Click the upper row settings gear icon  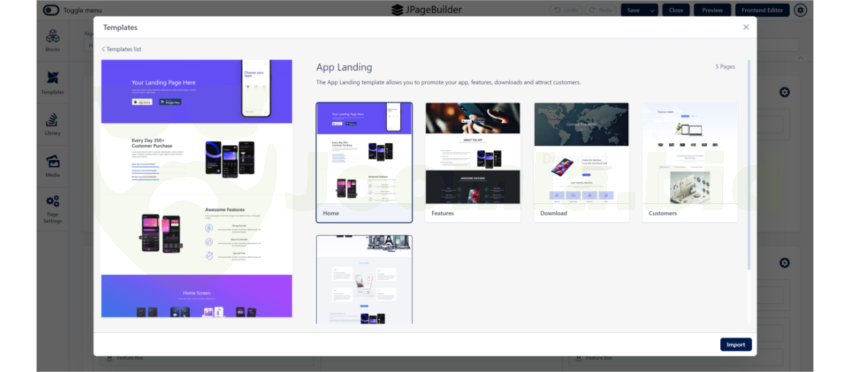pyautogui.click(x=784, y=92)
